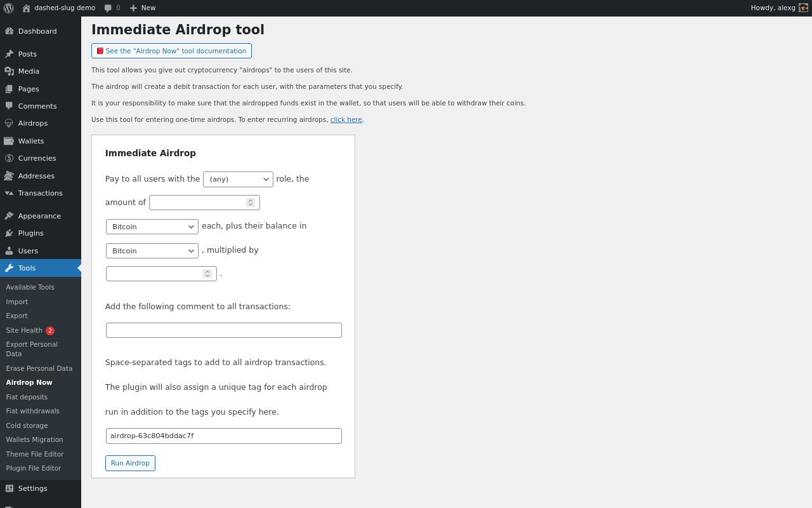Open the balance currency Bitcoin dropdown

click(x=152, y=251)
